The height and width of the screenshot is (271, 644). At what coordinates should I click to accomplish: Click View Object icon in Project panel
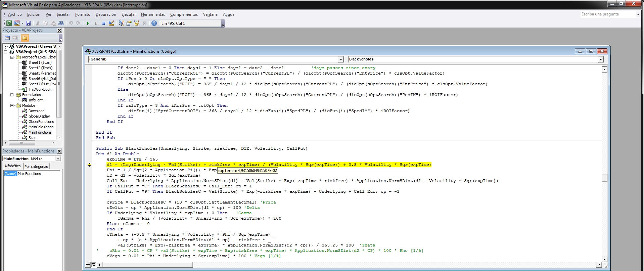15,38
